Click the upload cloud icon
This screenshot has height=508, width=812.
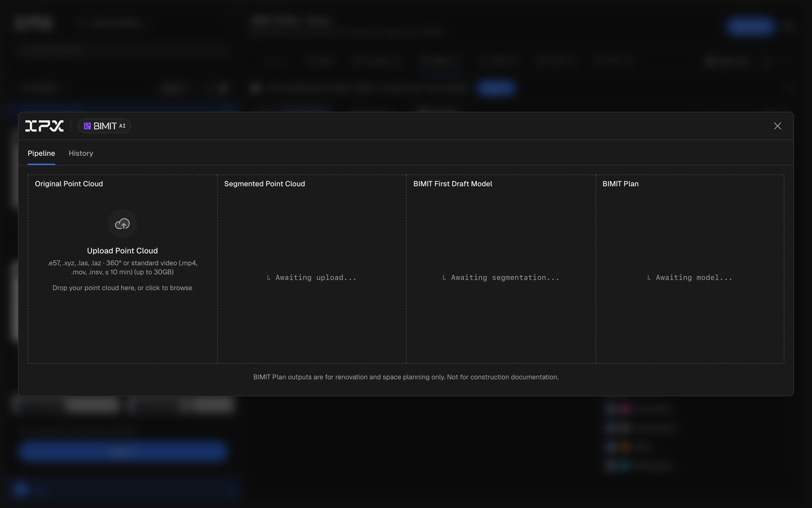(x=122, y=224)
